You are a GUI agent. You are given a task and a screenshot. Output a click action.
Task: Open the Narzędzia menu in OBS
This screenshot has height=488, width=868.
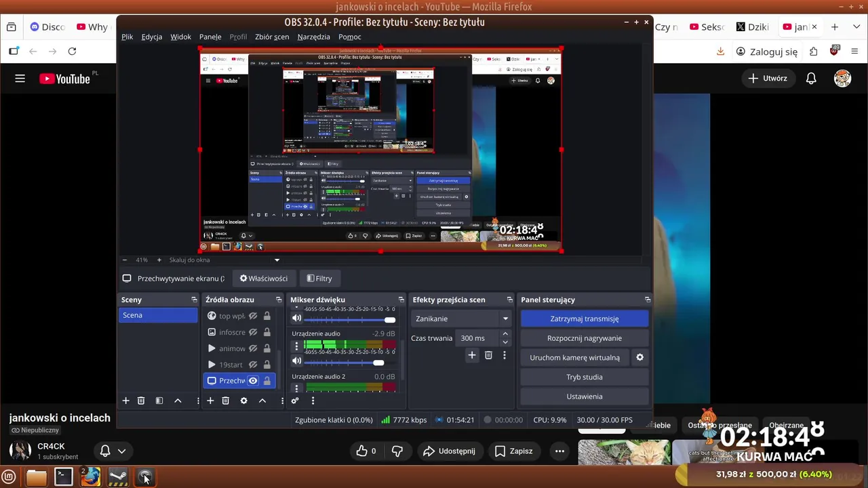(313, 37)
